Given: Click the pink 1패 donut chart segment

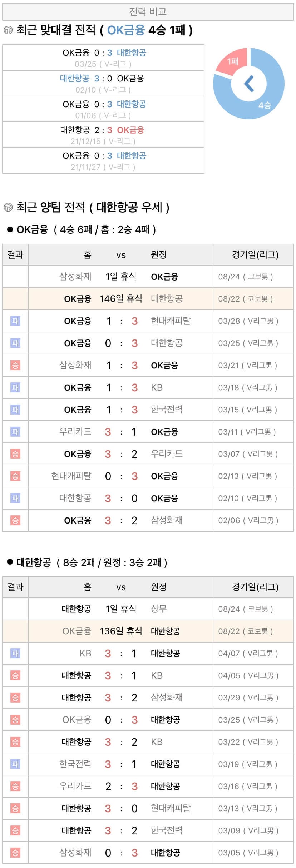Looking at the screenshot, I should click(232, 61).
